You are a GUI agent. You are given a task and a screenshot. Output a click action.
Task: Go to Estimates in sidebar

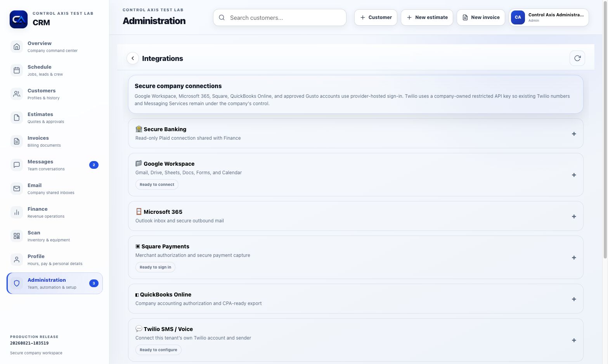(x=55, y=118)
